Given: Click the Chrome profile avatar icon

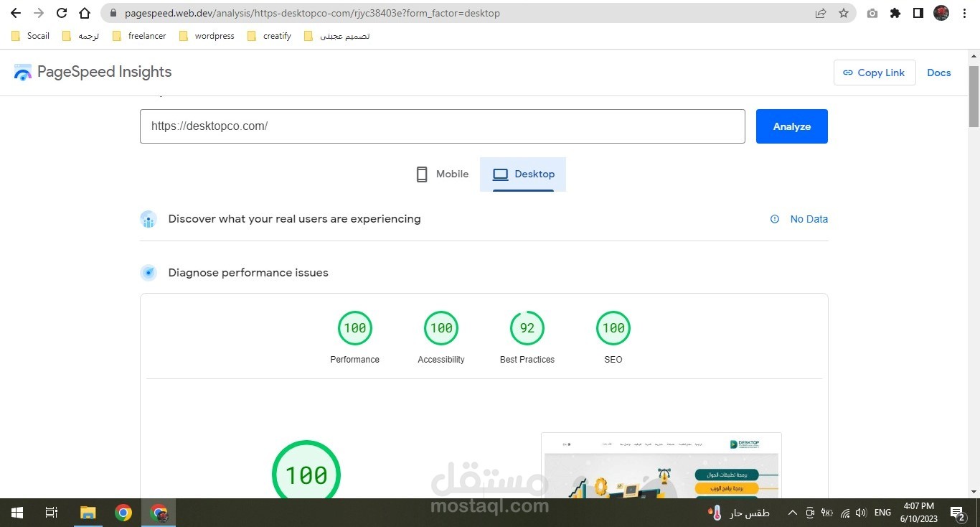Looking at the screenshot, I should coord(941,12).
